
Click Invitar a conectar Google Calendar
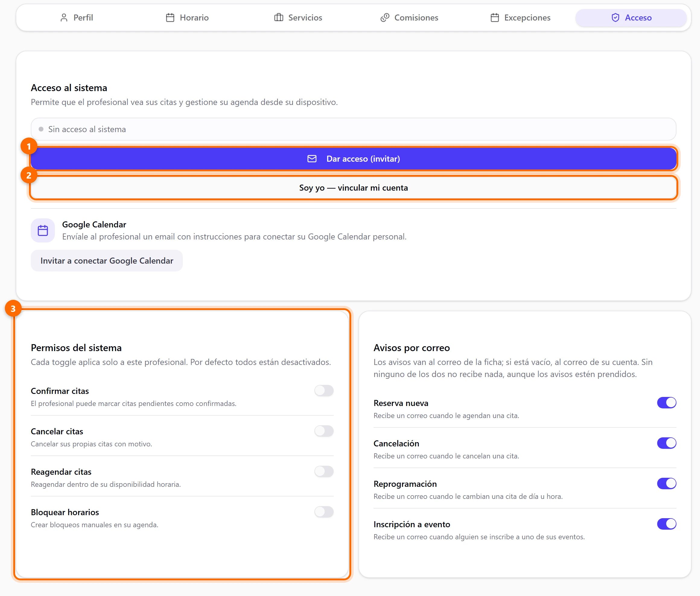click(107, 261)
